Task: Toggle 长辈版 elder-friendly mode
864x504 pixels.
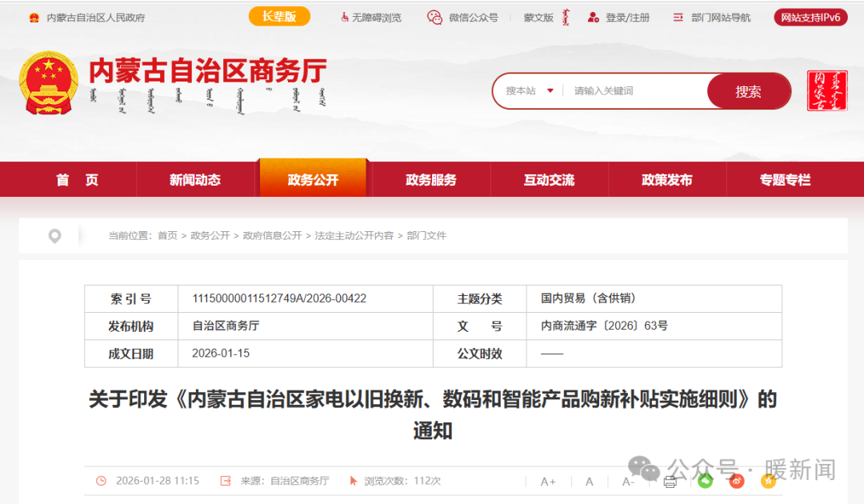Action: (x=279, y=17)
